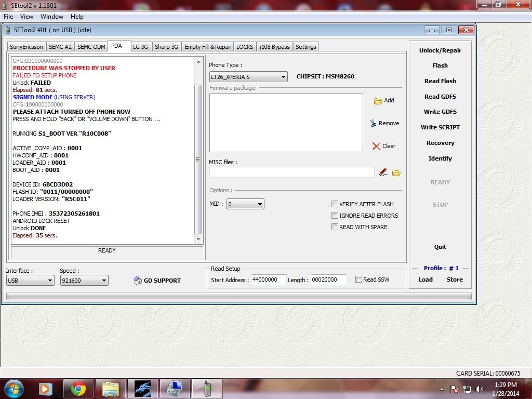Click Store profile button
This screenshot has height=399, width=532.
point(455,280)
